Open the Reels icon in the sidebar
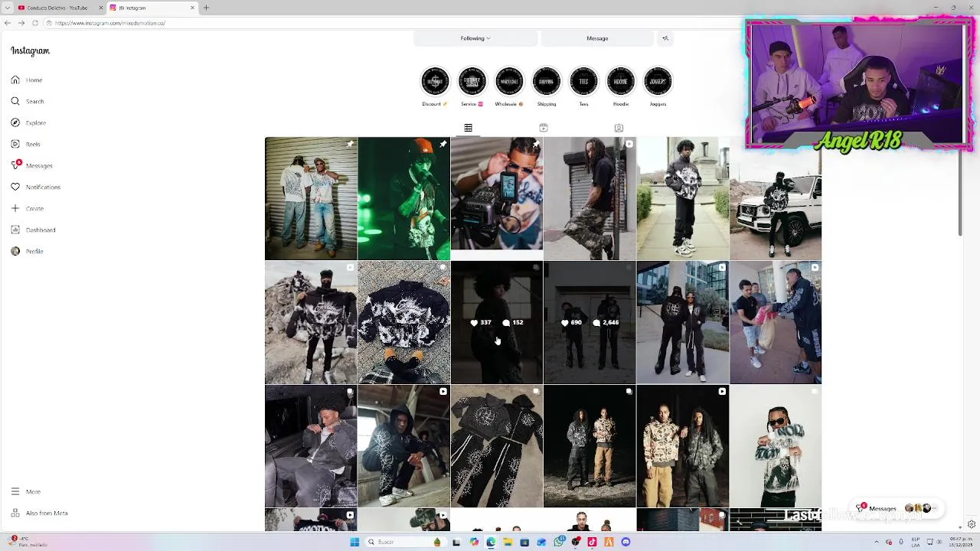Viewport: 980px width, 551px height. coord(15,144)
